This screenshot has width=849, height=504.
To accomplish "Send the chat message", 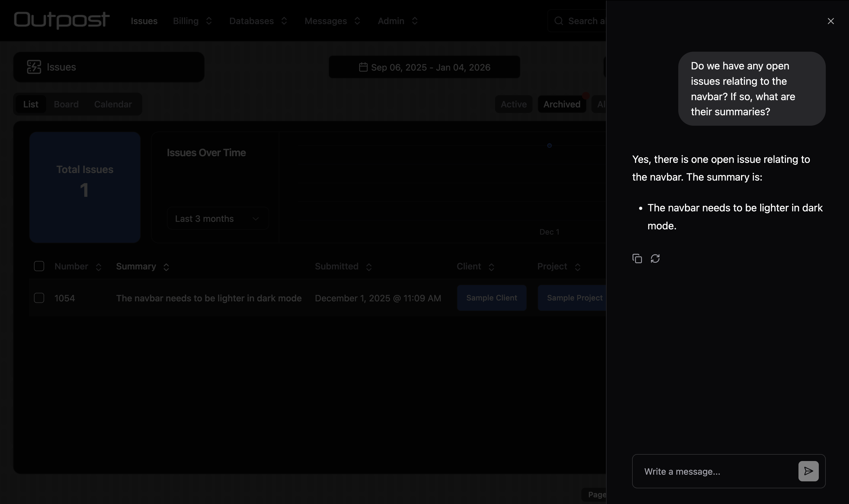I will pyautogui.click(x=808, y=471).
